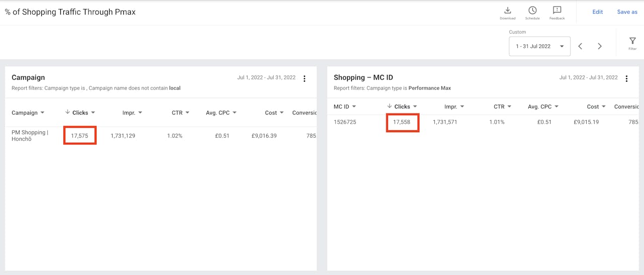Open Cost column dropdown in Campaign table
Image resolution: width=644 pixels, height=275 pixels.
[x=282, y=113]
